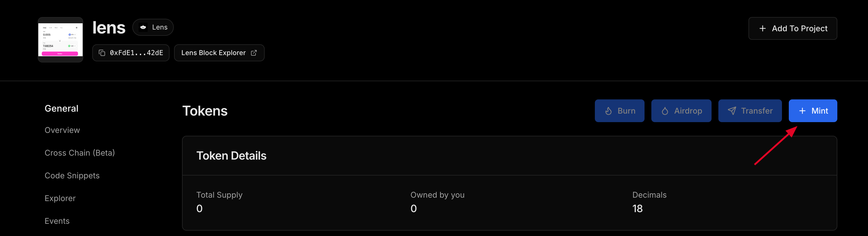
Task: Click the Airdrop tokens button
Action: [681, 111]
